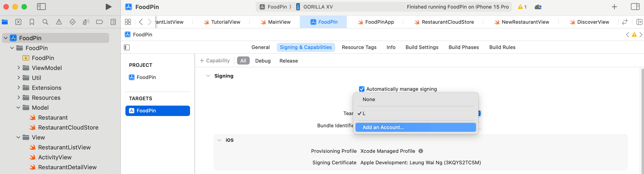Show the Issue navigator warning triangle
644x174 pixels.
(59, 22)
